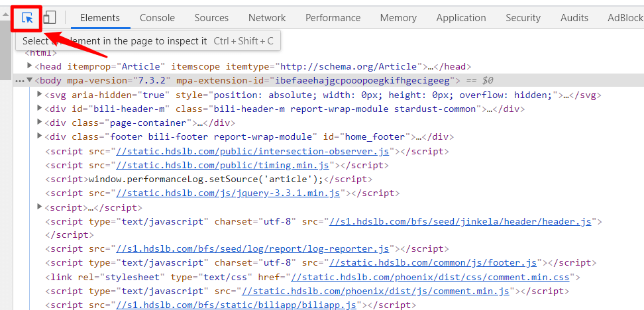644x310 pixels.
Task: Open the AdBlock tab
Action: pos(625,18)
